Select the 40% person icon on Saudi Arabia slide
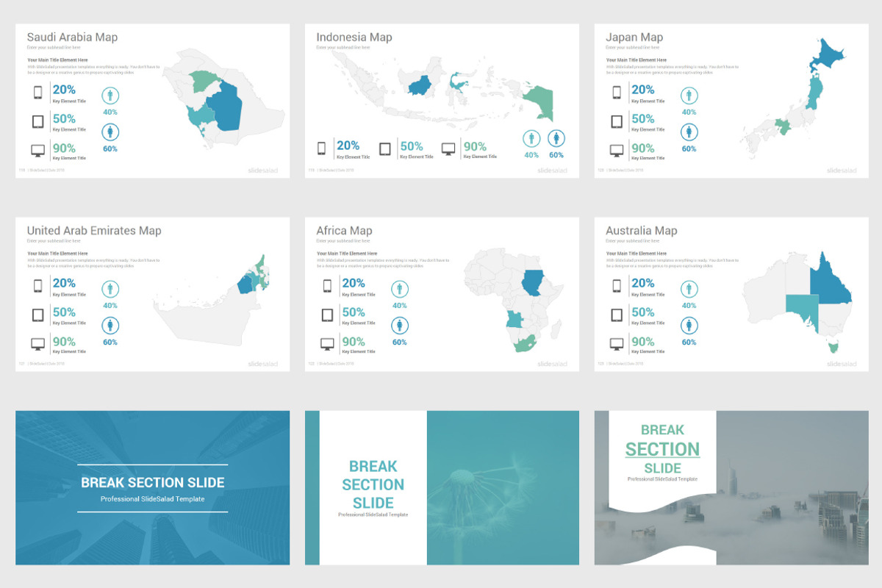Screen dimensions: 882x588 110,96
